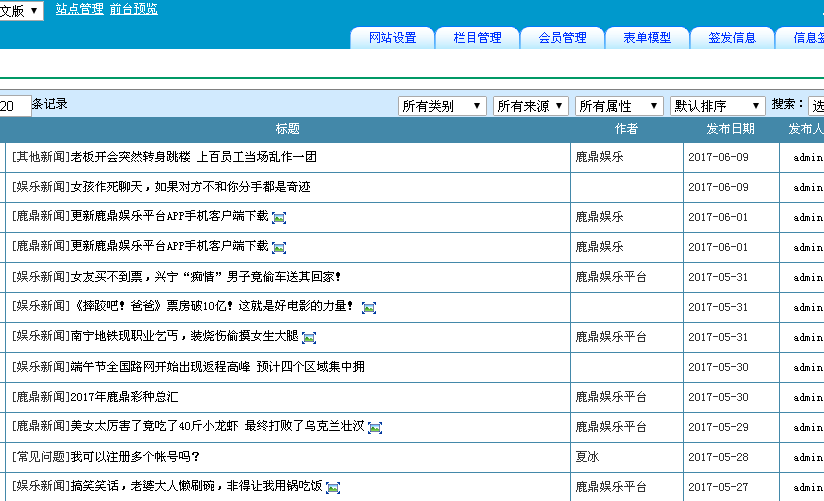Viewport: 824px width, 501px height.
Task: Click the 发布日期 column header
Action: click(730, 129)
